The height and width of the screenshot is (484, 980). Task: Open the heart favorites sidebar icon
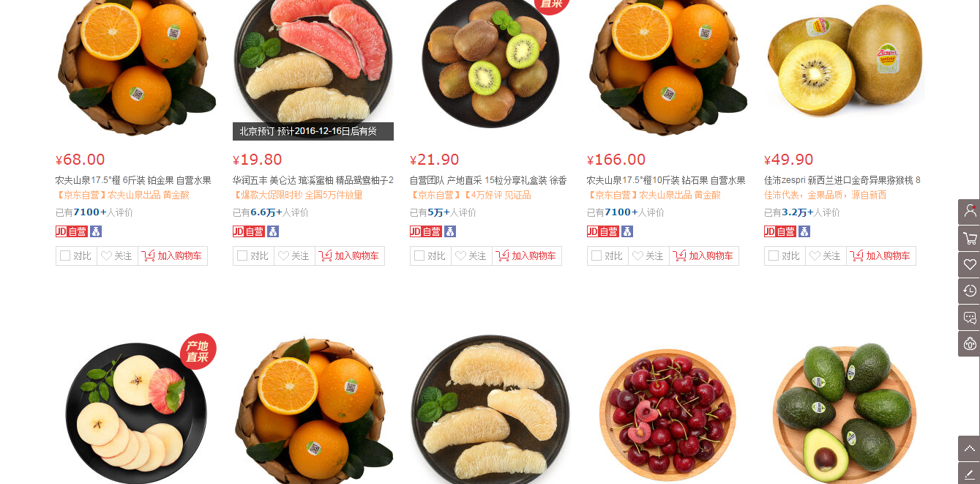coord(969,264)
